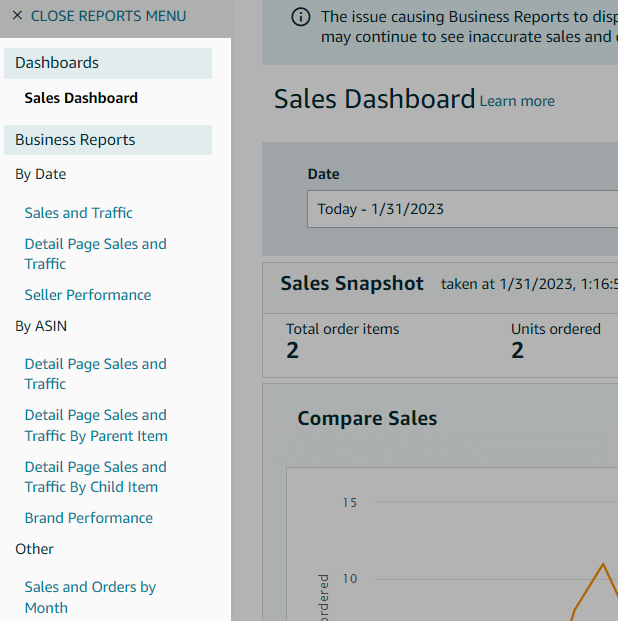Click the By ASIN group label
Screen dimensions: 618x621
pos(41,326)
